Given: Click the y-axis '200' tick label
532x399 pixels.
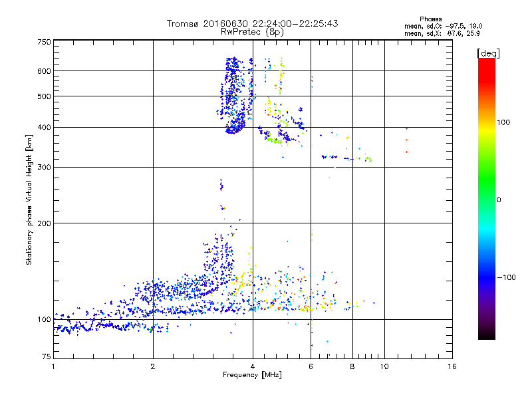Looking at the screenshot, I should tap(44, 223).
